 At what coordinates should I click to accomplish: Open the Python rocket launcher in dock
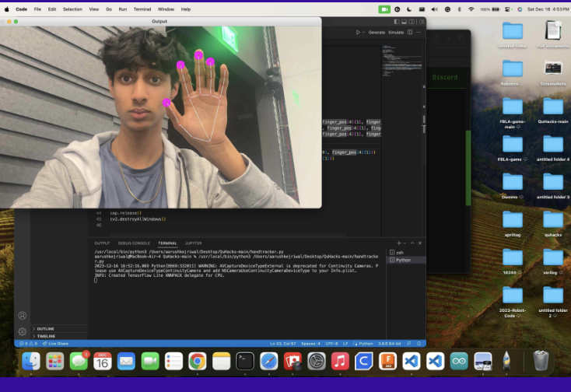[506, 362]
